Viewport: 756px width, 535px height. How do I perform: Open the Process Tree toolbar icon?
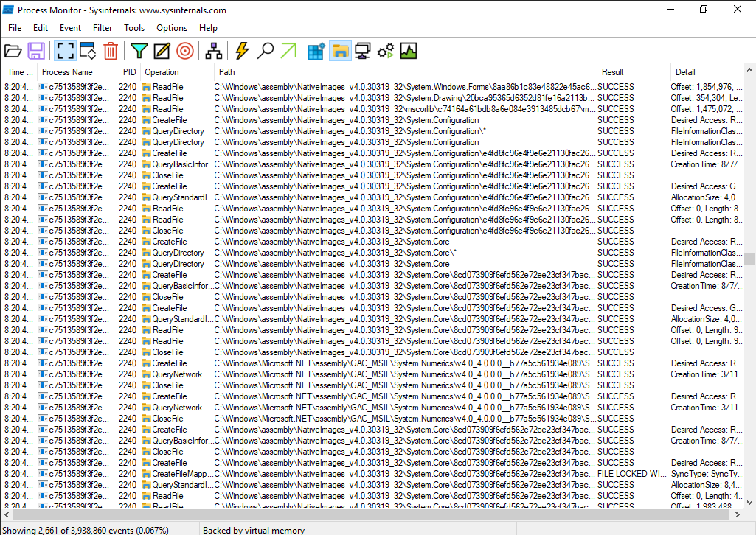click(x=214, y=51)
